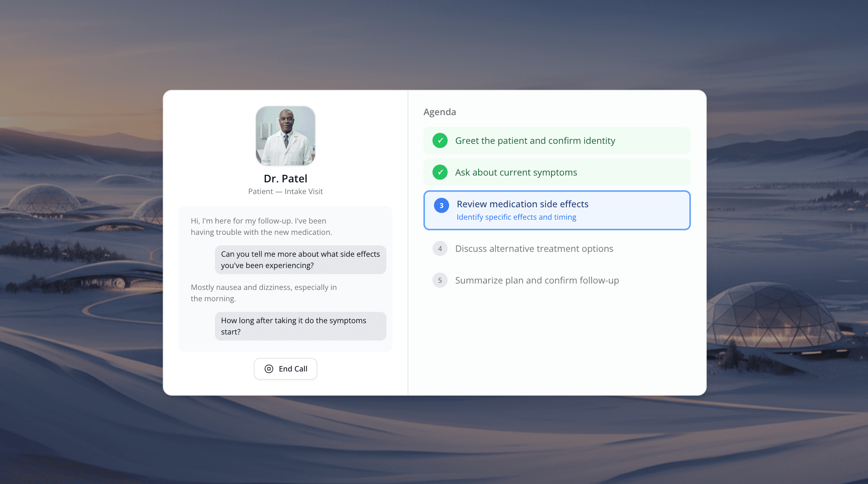Click Dr. Patel's profile photo
This screenshot has width=868, height=484.
(x=286, y=136)
